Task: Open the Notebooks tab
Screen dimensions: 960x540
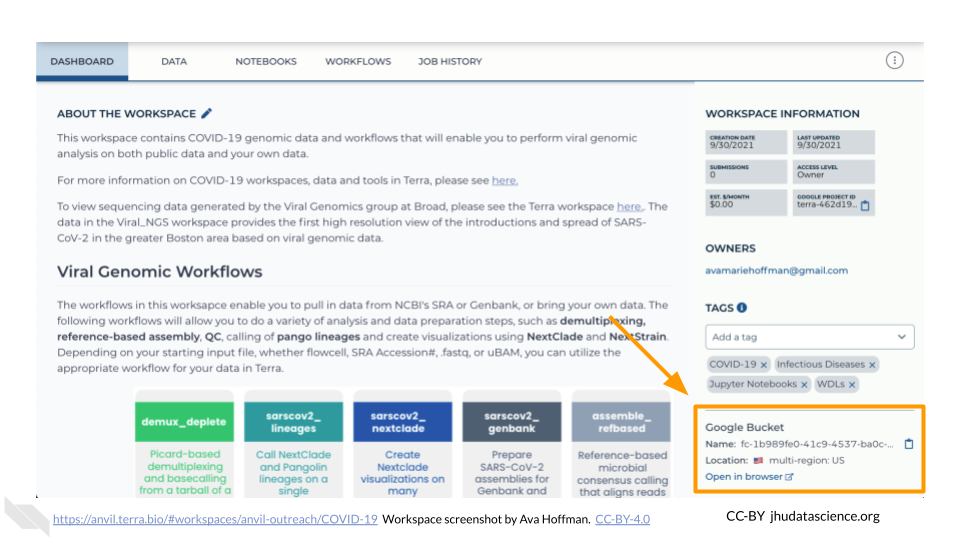Action: pos(266,61)
